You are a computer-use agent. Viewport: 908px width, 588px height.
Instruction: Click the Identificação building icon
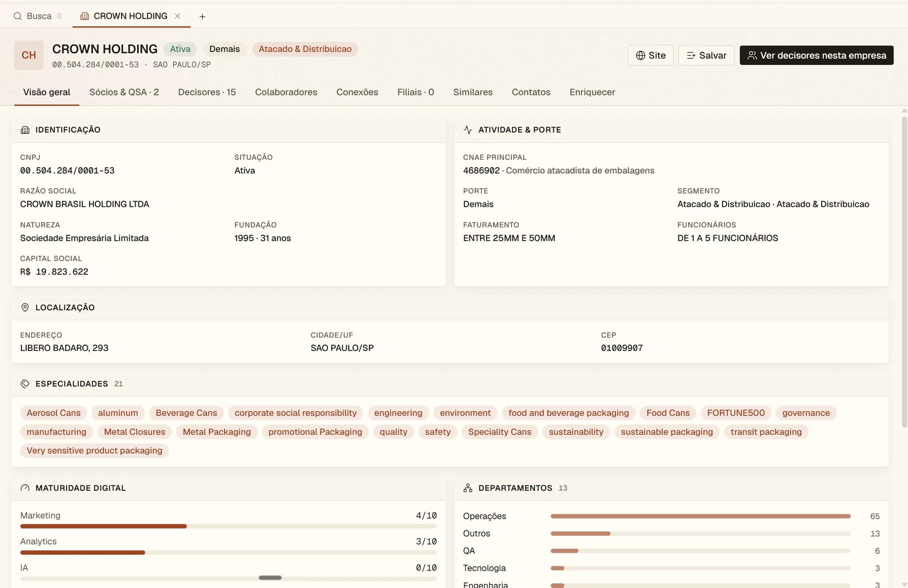(25, 130)
